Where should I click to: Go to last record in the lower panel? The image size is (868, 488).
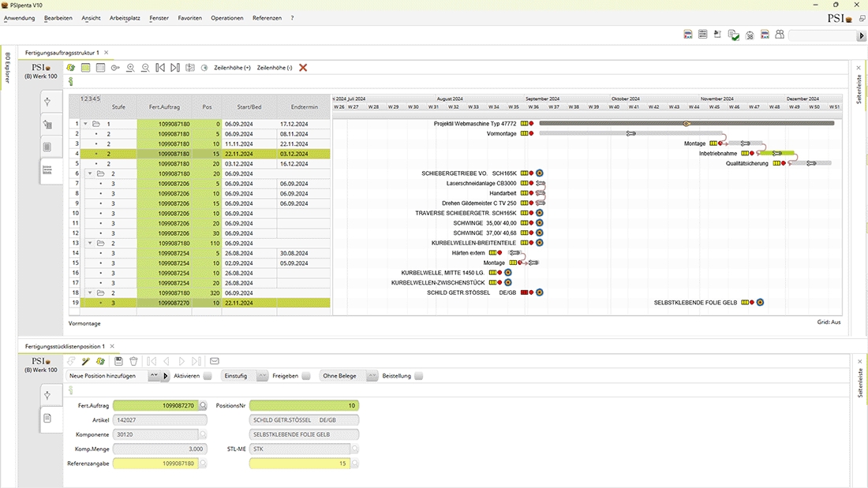coord(196,361)
